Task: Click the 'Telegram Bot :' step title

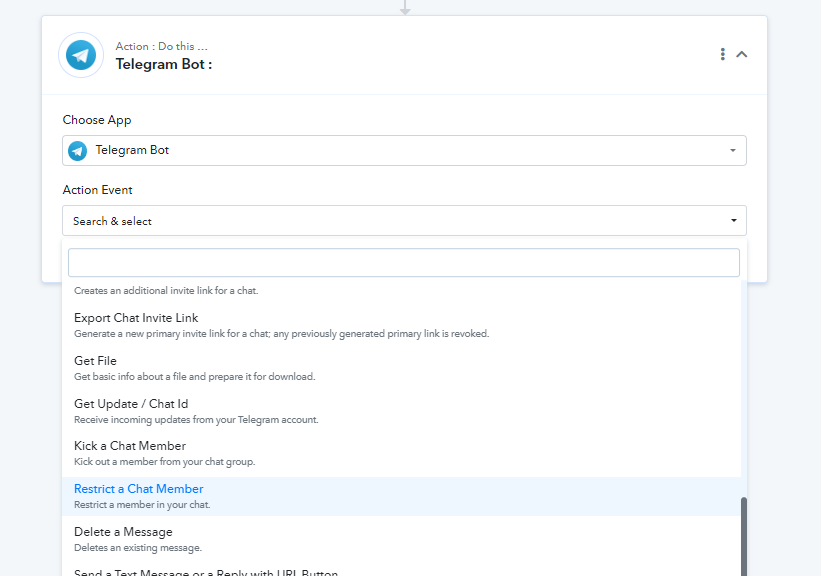Action: coord(164,64)
